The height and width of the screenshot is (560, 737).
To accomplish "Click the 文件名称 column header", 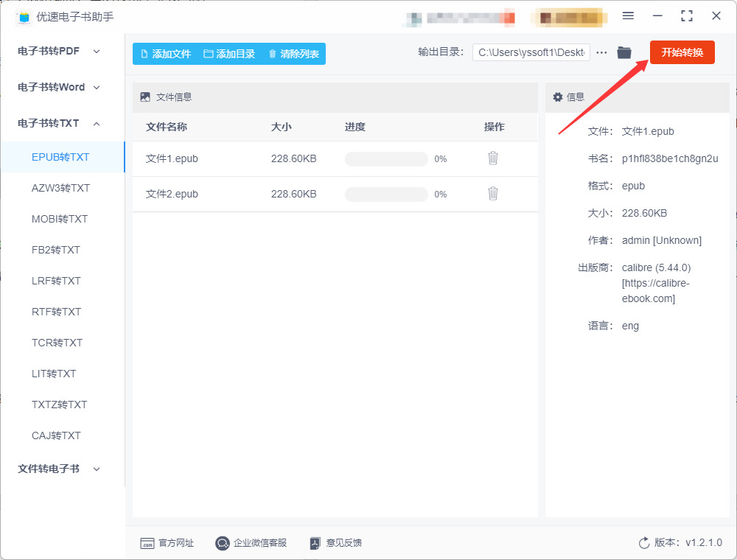I will 167,127.
